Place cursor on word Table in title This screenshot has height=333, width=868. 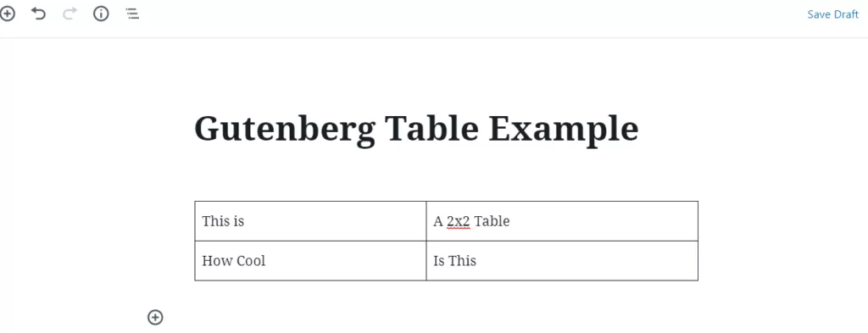point(431,129)
